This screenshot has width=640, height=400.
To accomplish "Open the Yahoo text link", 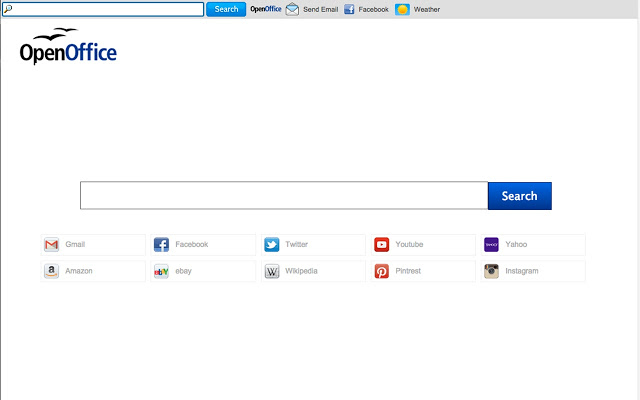I will (x=516, y=244).
